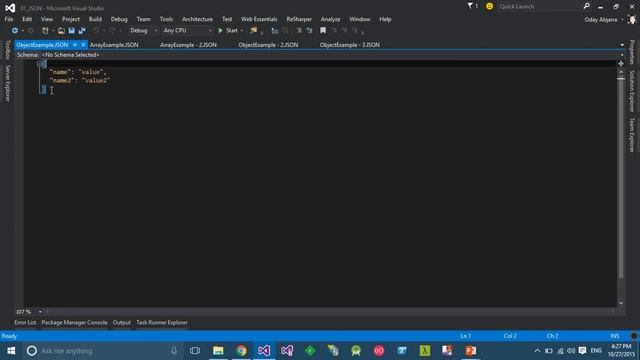Click the decrease indent toolbar icon
Screen dimensions: 640x360
299,31
